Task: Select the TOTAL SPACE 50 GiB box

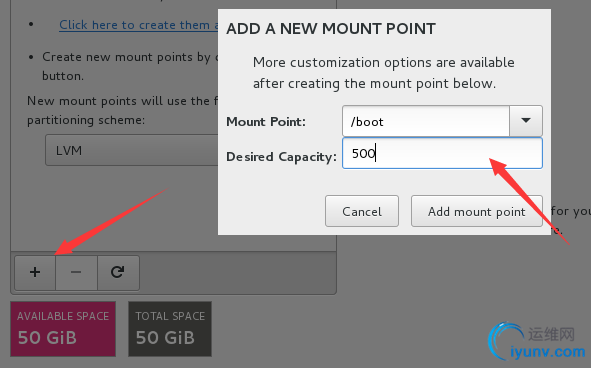Action: pyautogui.click(x=170, y=329)
